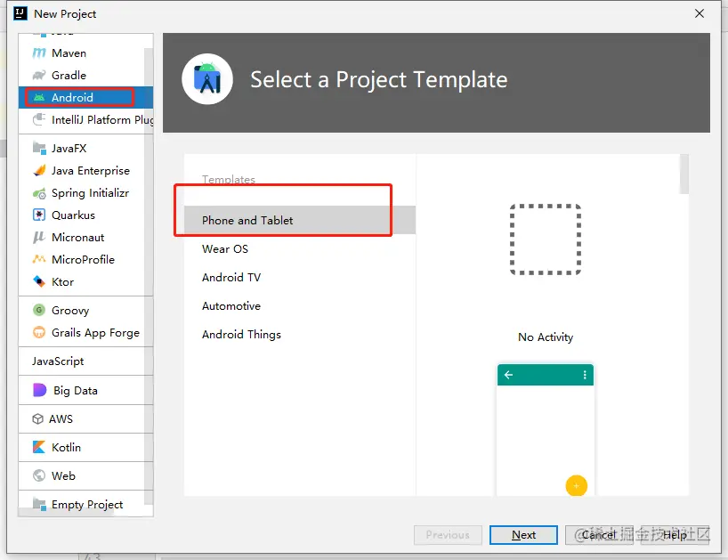The height and width of the screenshot is (560, 728).
Task: Select the Android TV template category
Action: coord(299,277)
